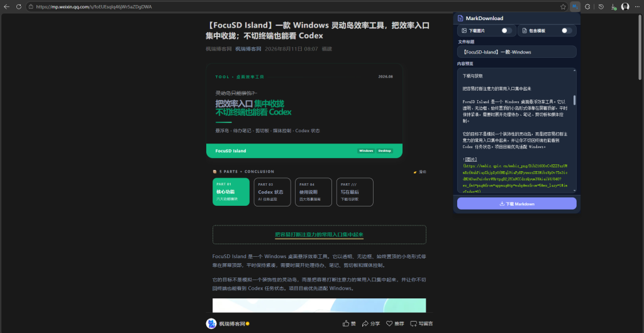Open the browser Extensions puzzle icon
The height and width of the screenshot is (333, 644).
(588, 6)
